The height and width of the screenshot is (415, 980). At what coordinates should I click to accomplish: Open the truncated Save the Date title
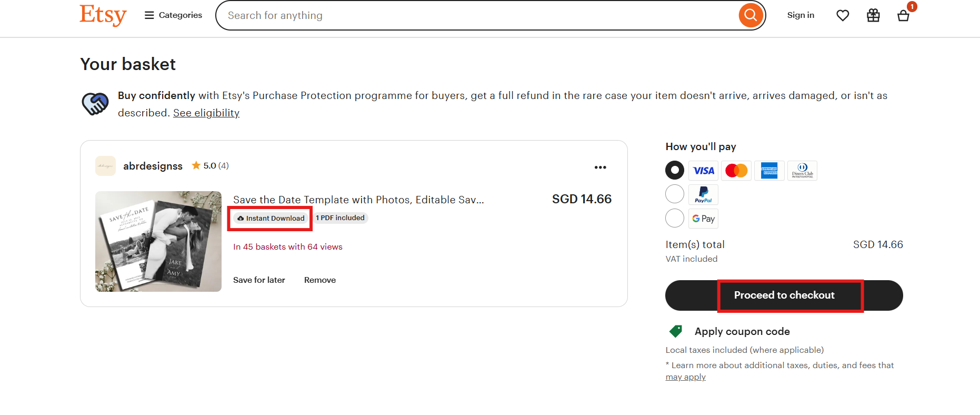tap(358, 200)
